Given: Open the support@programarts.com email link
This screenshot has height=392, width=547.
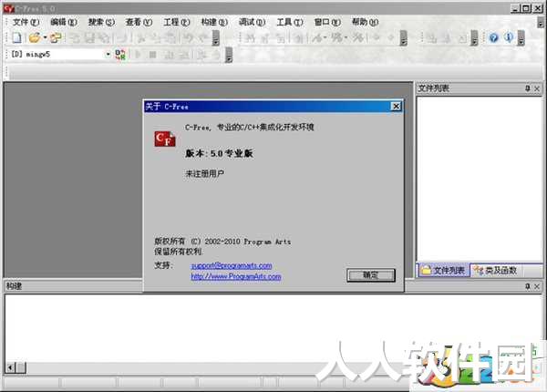Looking at the screenshot, I should [x=232, y=266].
